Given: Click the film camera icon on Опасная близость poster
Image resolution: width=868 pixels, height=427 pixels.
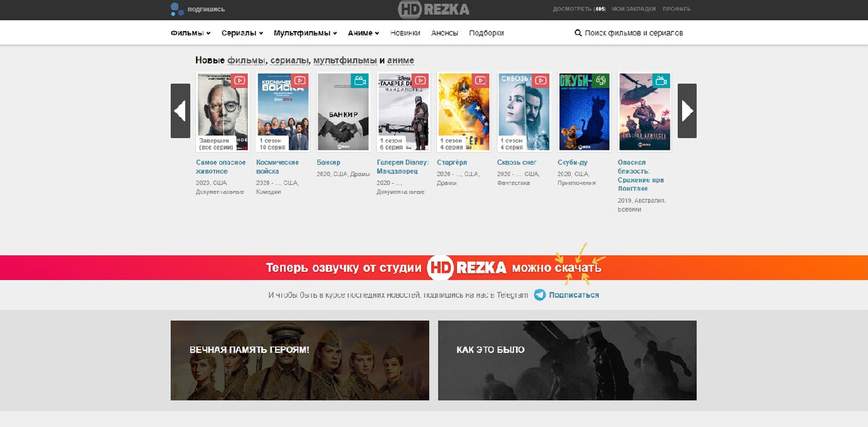Looking at the screenshot, I should tap(660, 80).
